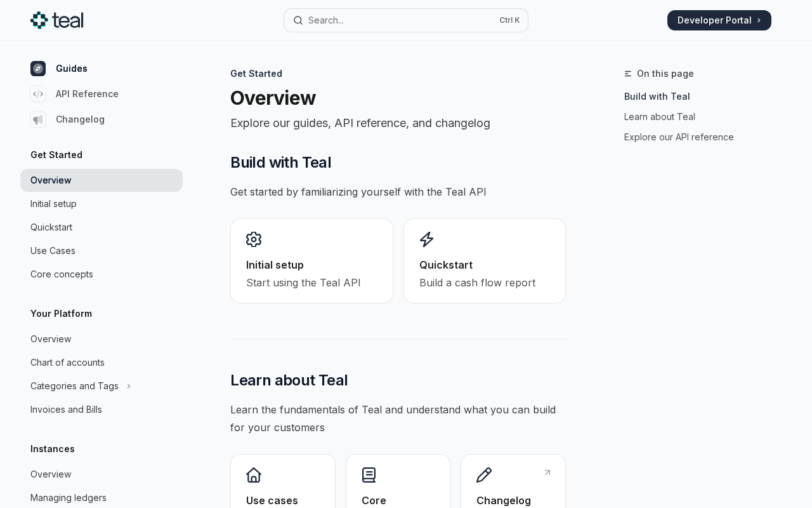Click "Build a cash flow report" description

pyautogui.click(x=477, y=283)
